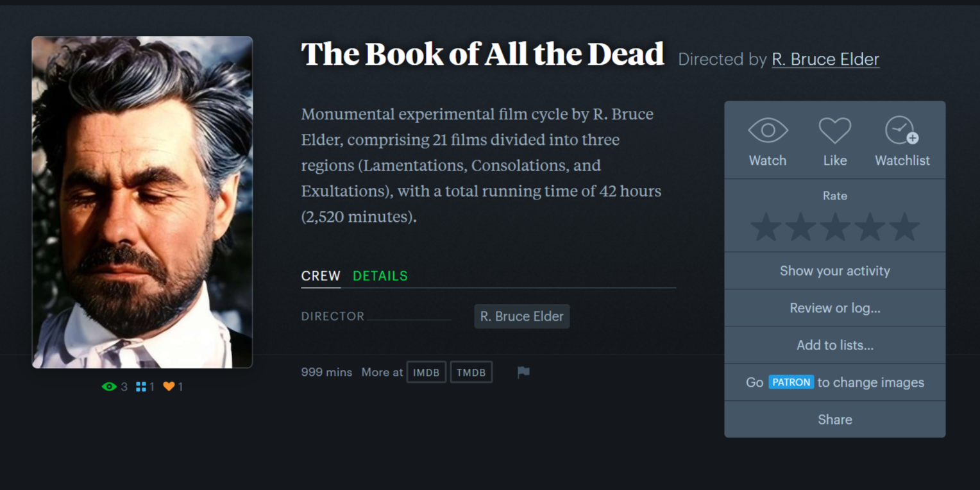Screen dimensions: 980x490
Task: Click the report flag icon
Action: [523, 372]
